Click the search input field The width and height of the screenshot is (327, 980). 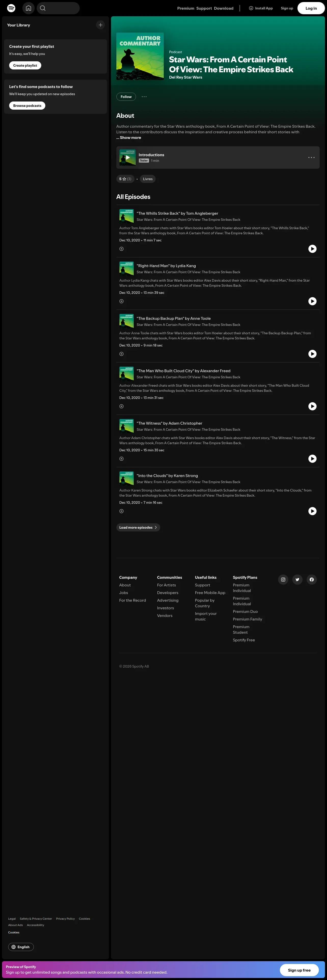tap(58, 8)
